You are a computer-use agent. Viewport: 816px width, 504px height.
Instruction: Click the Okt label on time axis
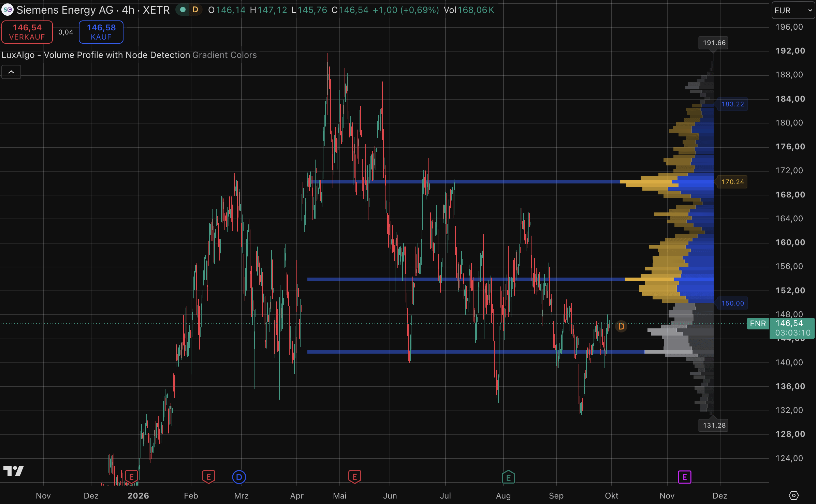click(x=611, y=495)
